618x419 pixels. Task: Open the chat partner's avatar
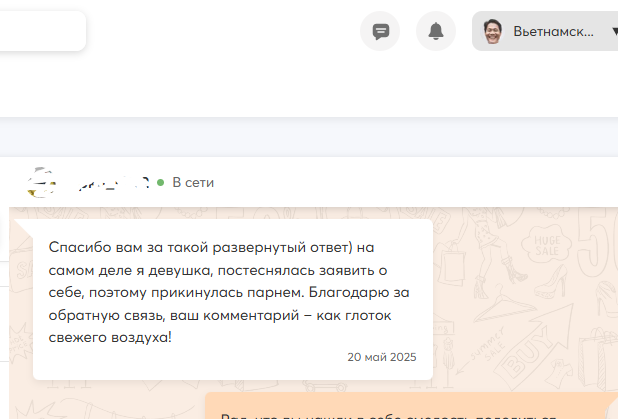[x=41, y=182]
